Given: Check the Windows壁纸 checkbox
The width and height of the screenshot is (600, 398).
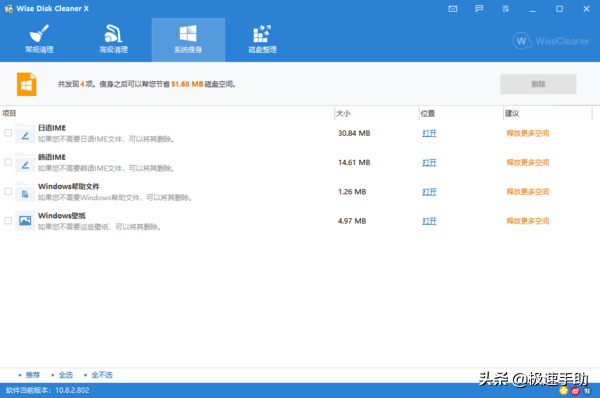Looking at the screenshot, I should [x=8, y=220].
